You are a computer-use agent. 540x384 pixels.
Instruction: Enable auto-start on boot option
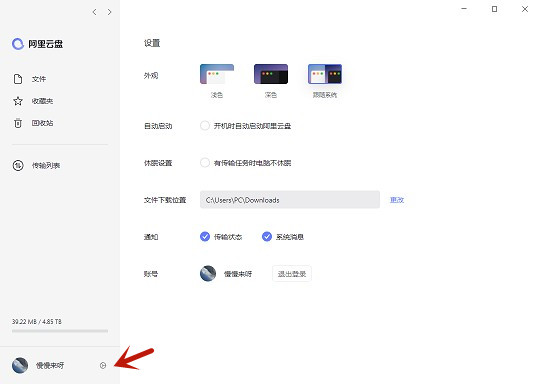click(205, 125)
